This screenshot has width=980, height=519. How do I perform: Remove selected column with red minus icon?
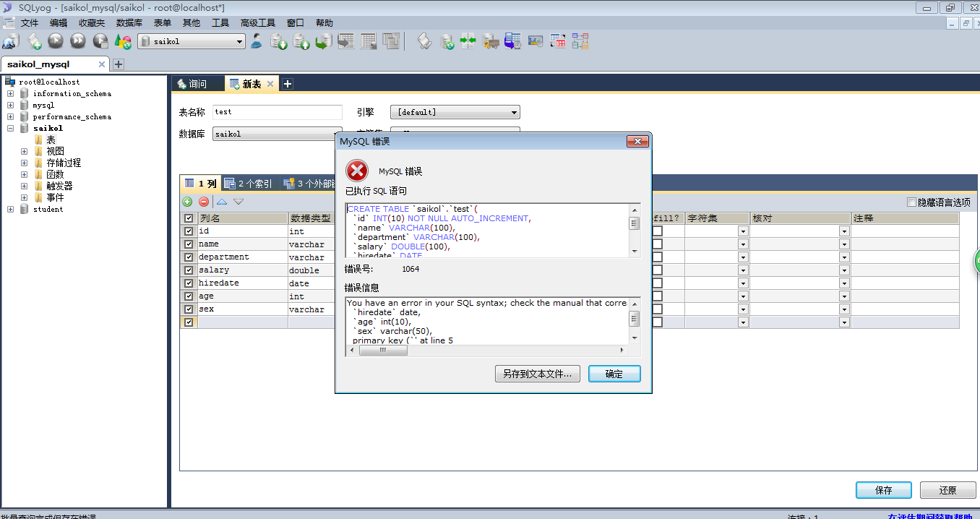(x=204, y=201)
